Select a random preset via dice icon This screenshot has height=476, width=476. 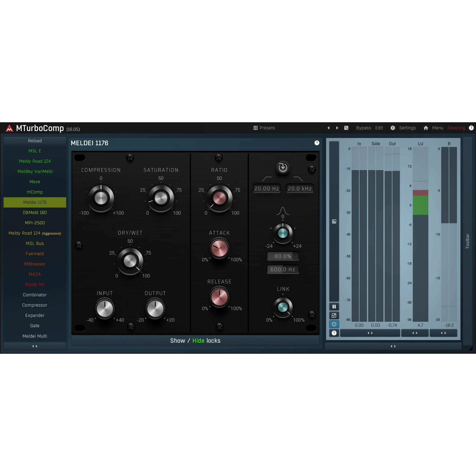(346, 128)
